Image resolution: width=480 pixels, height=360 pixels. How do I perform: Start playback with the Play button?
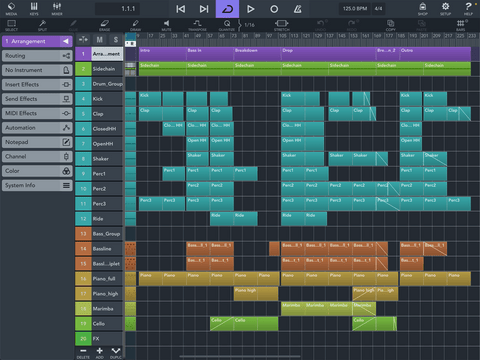pos(251,9)
